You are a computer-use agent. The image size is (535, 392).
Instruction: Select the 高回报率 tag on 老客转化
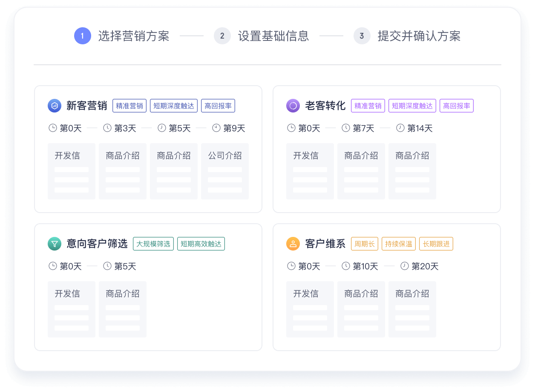[x=456, y=106]
